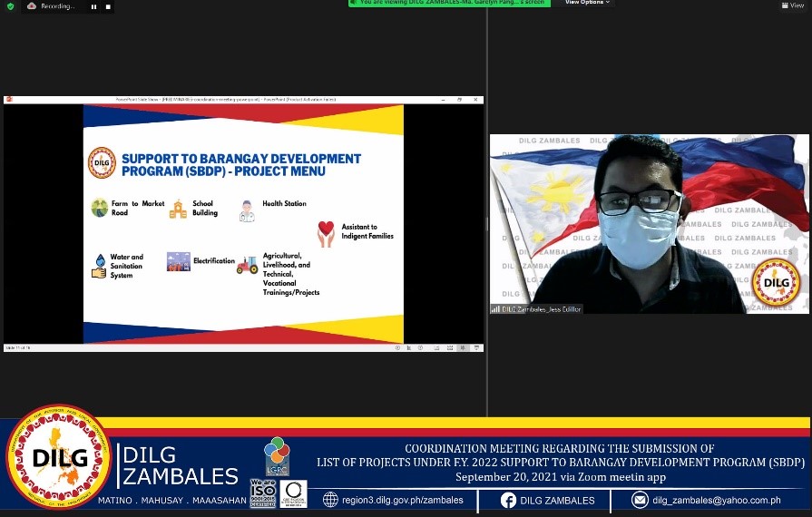
Task: Click the signal strength icon beside participant name
Action: coord(495,309)
